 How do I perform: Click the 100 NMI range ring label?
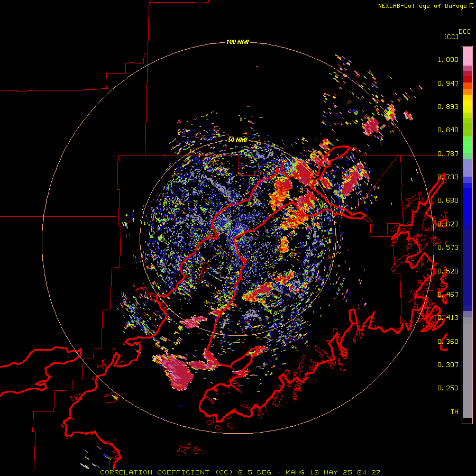click(237, 42)
